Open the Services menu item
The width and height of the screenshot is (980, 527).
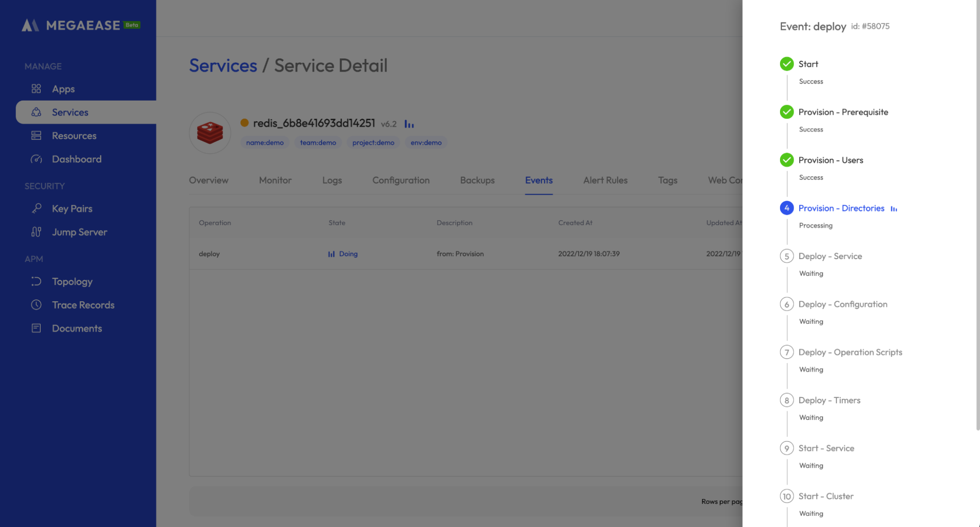(x=86, y=112)
